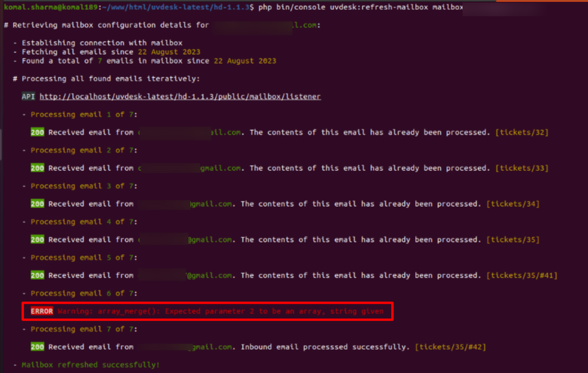The width and height of the screenshot is (588, 373).
Task: Select 'Processing email 1 of 7' line
Action: (80, 114)
